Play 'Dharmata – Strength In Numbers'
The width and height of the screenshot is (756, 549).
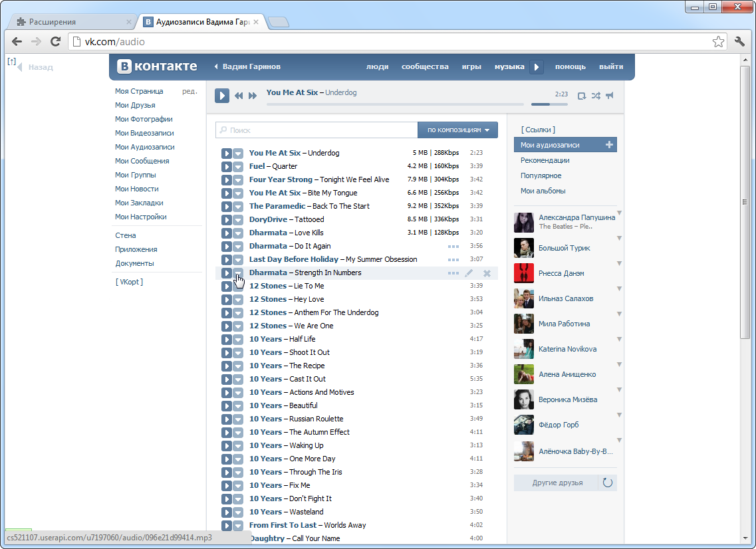coord(227,273)
